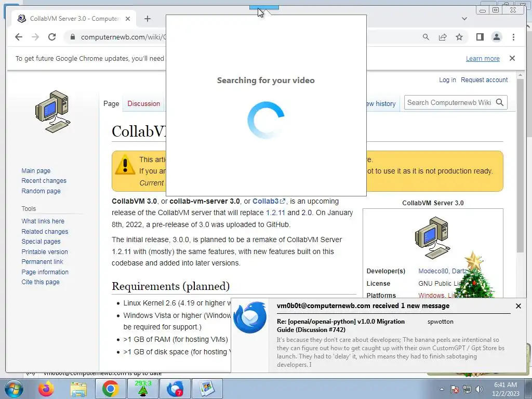Click the Modeco80 developer link
Screen dimensions: 532x399
(x=433, y=271)
